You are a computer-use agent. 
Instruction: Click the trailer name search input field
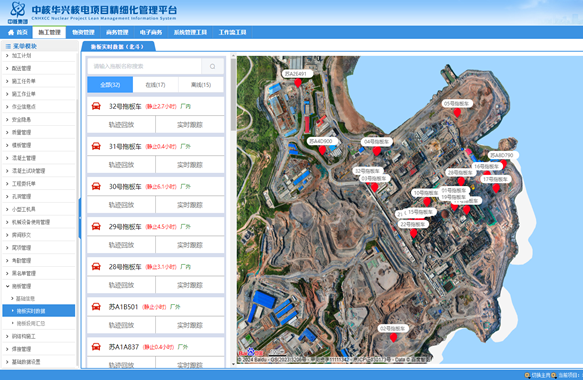point(145,67)
